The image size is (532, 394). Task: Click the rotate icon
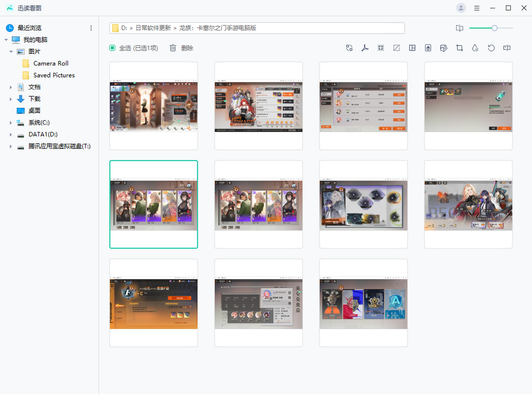[491, 48]
